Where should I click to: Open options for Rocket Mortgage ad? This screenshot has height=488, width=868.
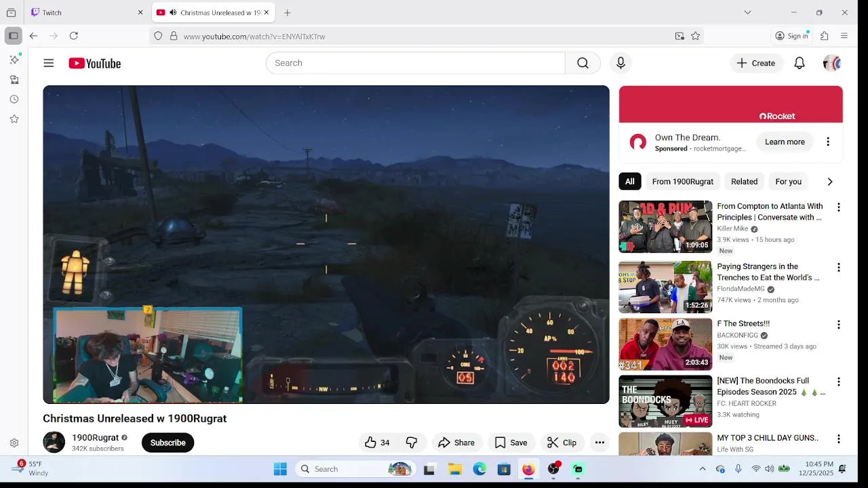pyautogui.click(x=828, y=142)
